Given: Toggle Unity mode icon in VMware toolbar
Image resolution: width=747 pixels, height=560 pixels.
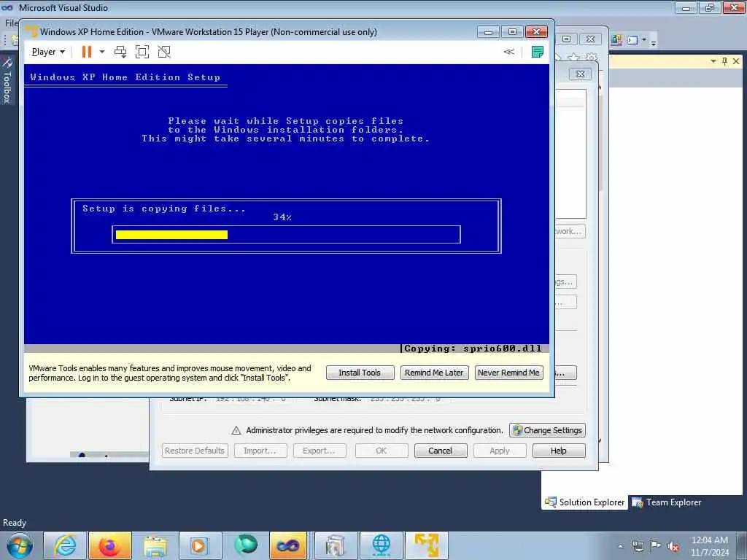Looking at the screenshot, I should 164,52.
